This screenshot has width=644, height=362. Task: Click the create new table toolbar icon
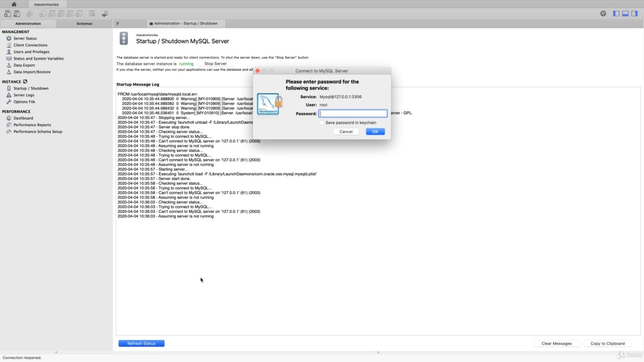(52, 14)
